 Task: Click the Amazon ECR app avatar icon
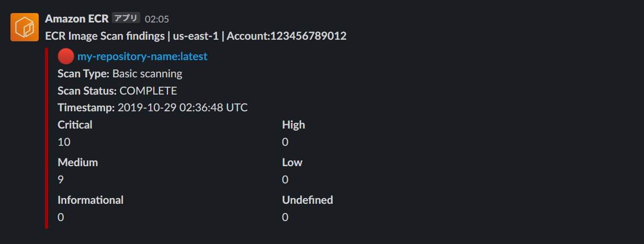click(25, 27)
